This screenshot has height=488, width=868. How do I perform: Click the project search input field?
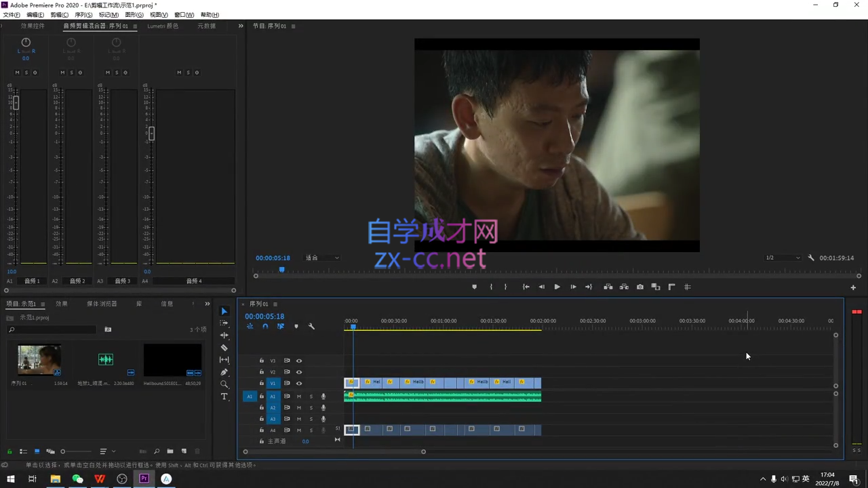click(53, 329)
